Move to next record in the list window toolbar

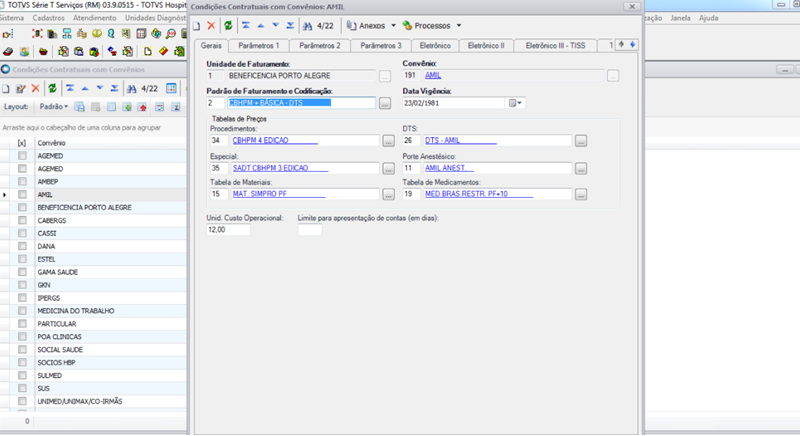pos(100,89)
